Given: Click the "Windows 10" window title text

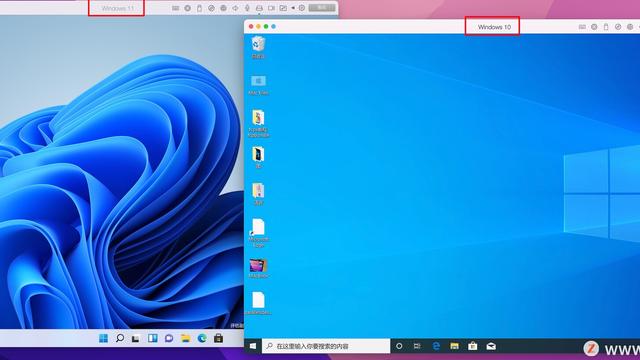Looking at the screenshot, I should tap(494, 27).
